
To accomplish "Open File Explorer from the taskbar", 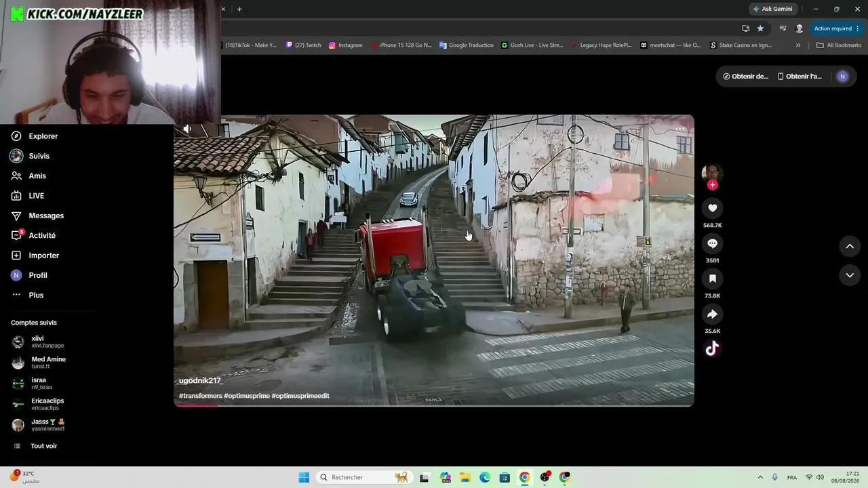I will pyautogui.click(x=465, y=477).
